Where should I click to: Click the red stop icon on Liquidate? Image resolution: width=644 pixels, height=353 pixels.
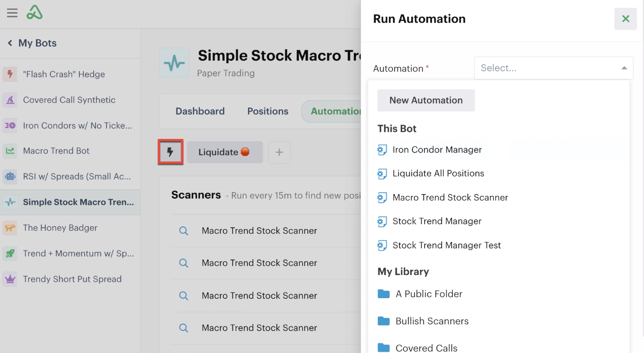(x=245, y=152)
